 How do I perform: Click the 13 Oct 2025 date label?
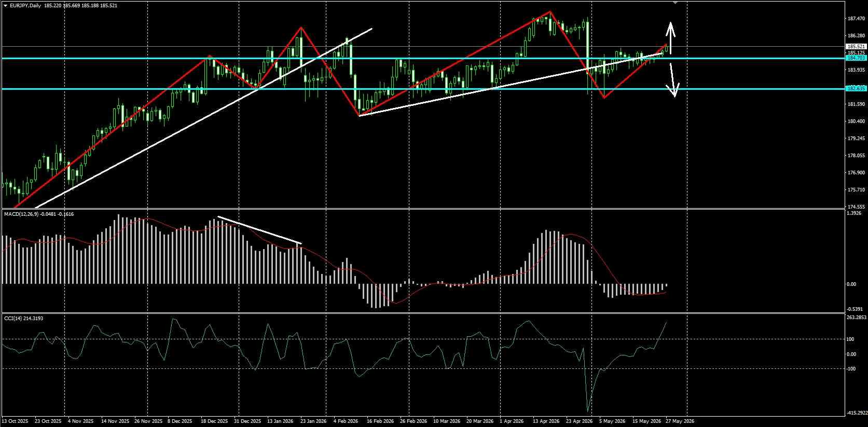tap(16, 421)
